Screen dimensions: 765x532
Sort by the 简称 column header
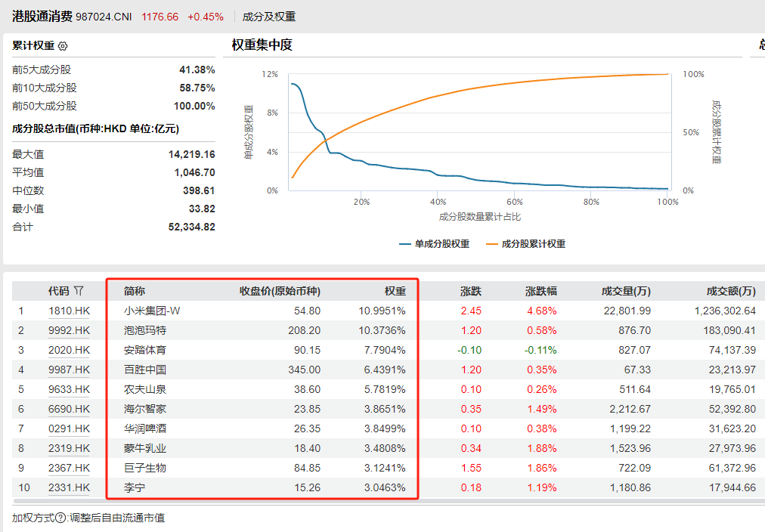134,291
